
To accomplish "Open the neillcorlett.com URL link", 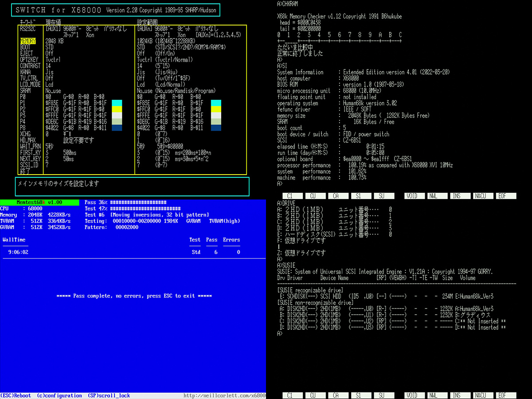I will click(224, 395).
